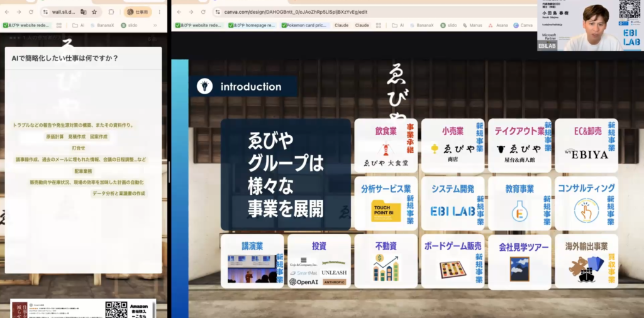Click the えびやグループは様々な事業を展開 text box
The width and height of the screenshot is (644, 318).
(286, 175)
